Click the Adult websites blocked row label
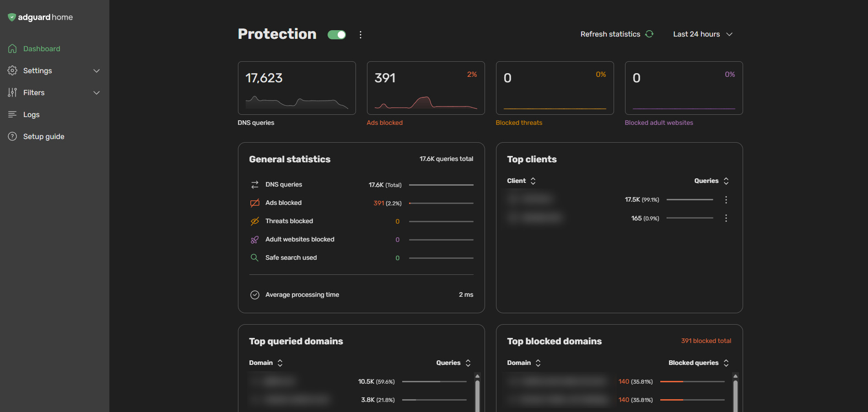Viewport: 868px width, 412px height. 300,239
